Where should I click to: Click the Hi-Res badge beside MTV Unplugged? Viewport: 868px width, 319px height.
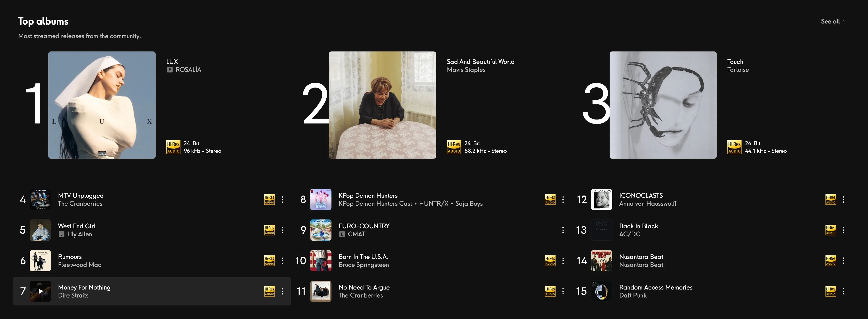pos(269,199)
